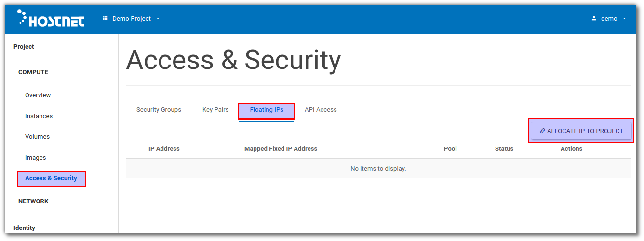The height and width of the screenshot is (241, 644).
Task: Go to Images in the sidebar
Action: 35,158
